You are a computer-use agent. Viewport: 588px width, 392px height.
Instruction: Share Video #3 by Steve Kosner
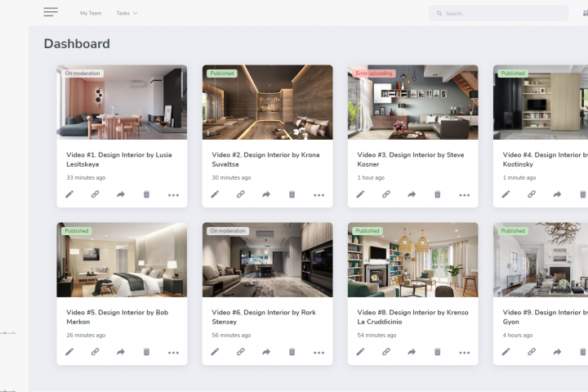(412, 194)
